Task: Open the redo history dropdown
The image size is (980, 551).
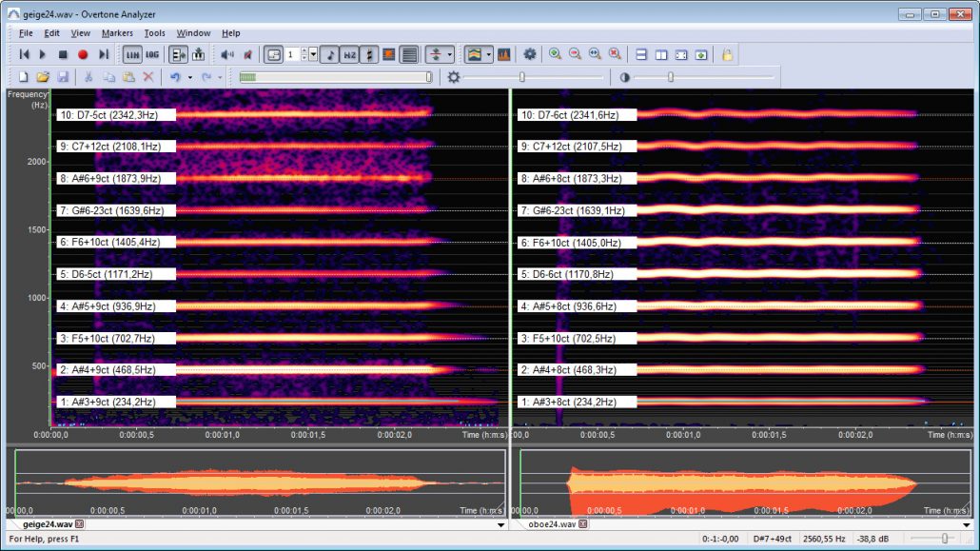Action: pos(220,76)
